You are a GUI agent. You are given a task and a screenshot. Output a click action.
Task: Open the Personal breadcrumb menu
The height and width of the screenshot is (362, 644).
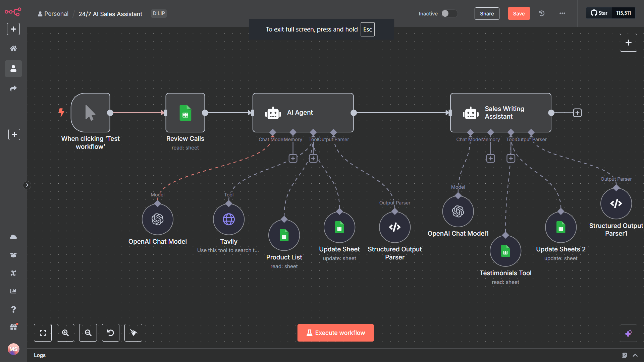click(56, 13)
